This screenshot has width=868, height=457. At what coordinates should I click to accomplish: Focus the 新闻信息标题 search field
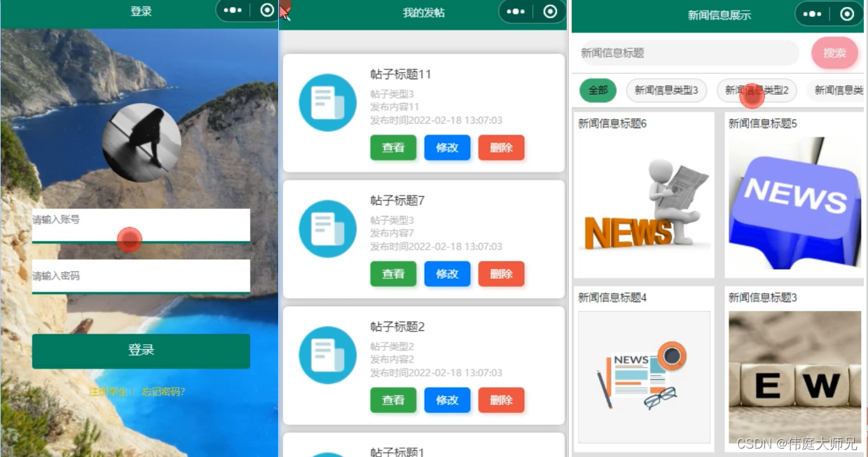tap(689, 53)
